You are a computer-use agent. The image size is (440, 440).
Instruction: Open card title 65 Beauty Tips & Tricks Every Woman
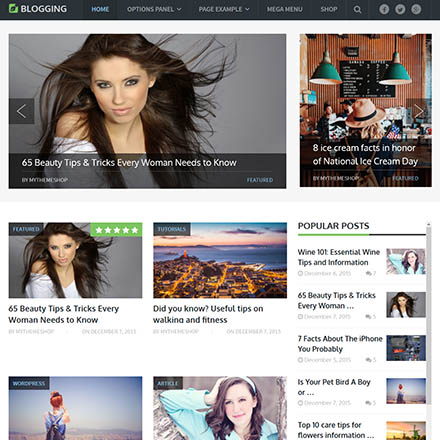click(x=63, y=314)
